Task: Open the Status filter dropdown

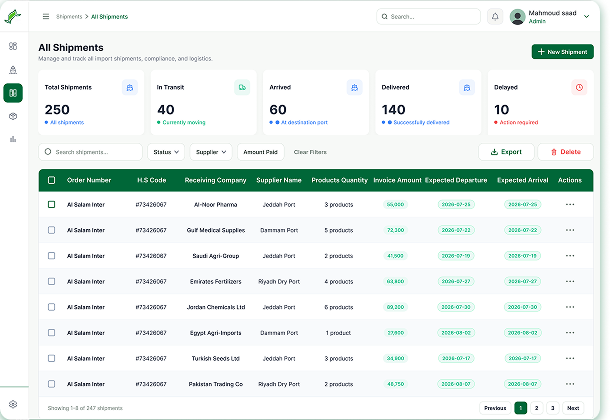Action: [166, 152]
